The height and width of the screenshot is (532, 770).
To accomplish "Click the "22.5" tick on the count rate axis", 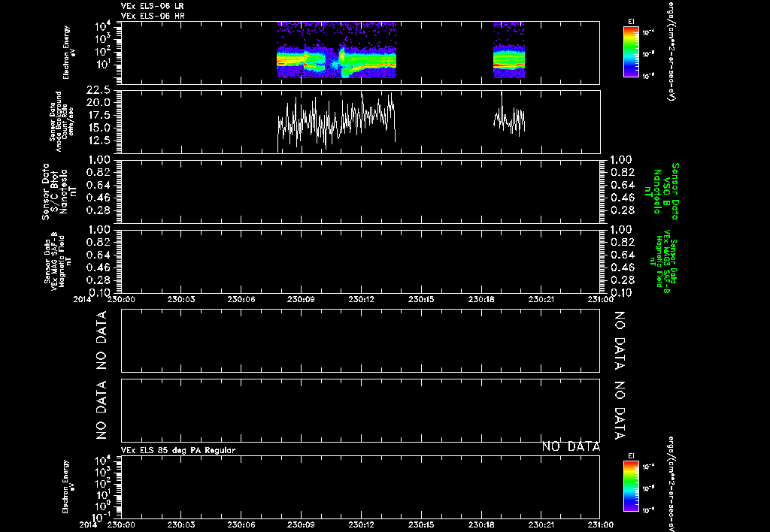I will point(99,90).
